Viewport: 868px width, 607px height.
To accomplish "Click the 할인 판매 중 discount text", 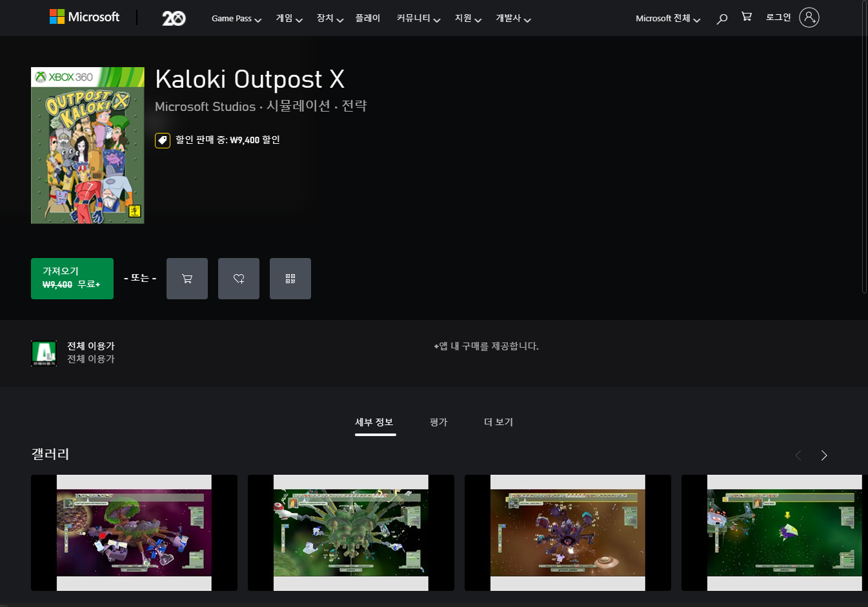I will pos(228,140).
